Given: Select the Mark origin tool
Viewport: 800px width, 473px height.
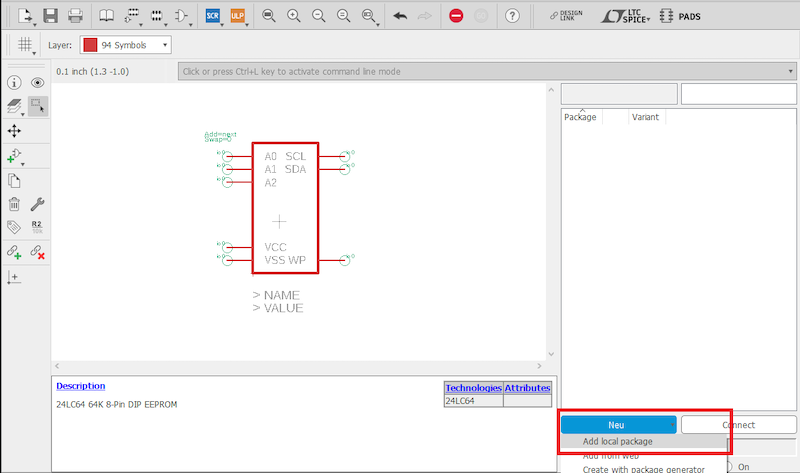Looking at the screenshot, I should (x=14, y=278).
